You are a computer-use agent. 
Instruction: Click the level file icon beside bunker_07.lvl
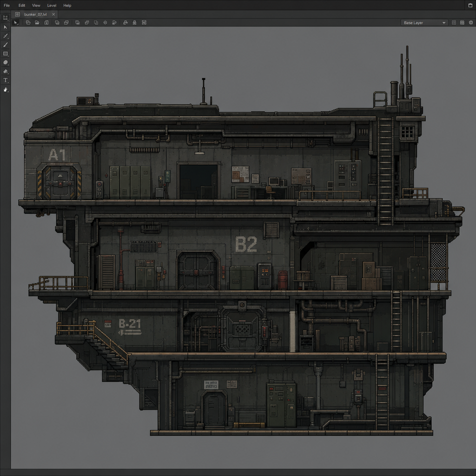point(18,14)
